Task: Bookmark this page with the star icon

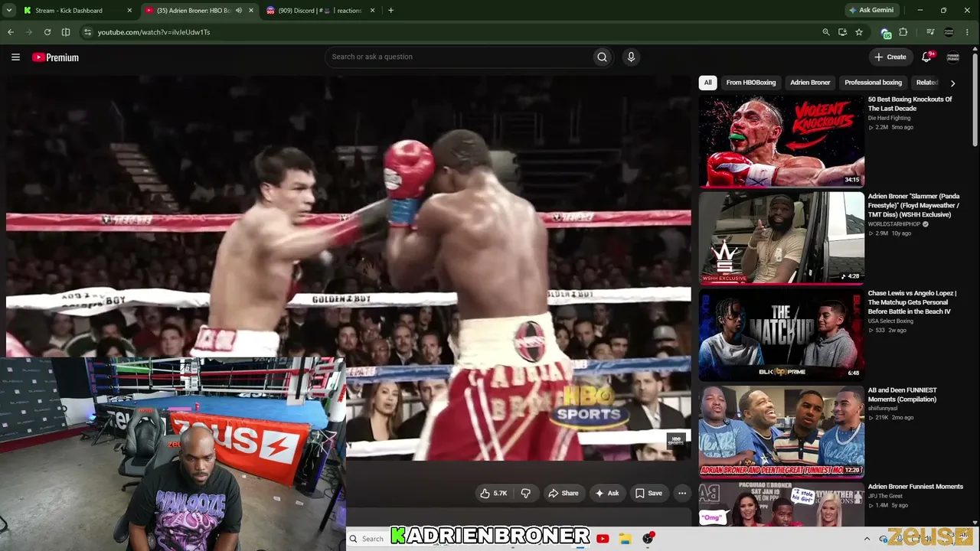Action: [859, 32]
